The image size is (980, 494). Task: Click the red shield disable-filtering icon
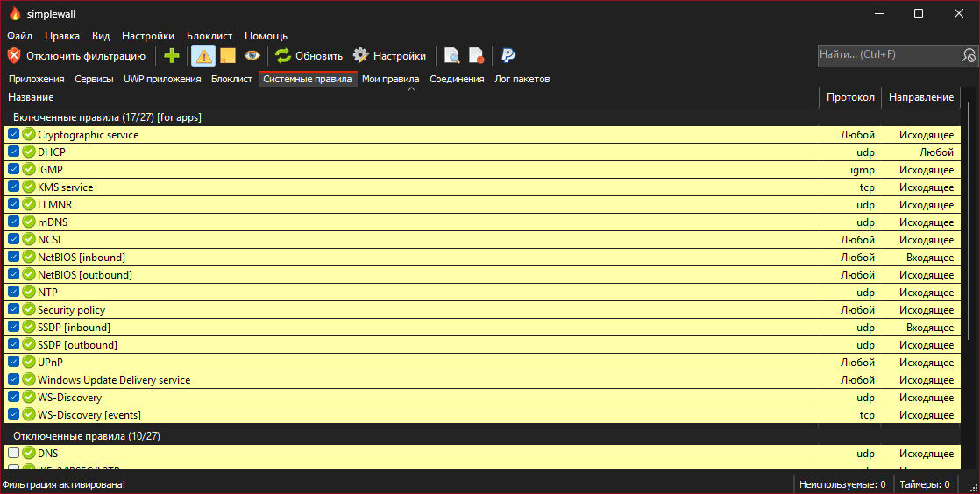click(x=14, y=55)
